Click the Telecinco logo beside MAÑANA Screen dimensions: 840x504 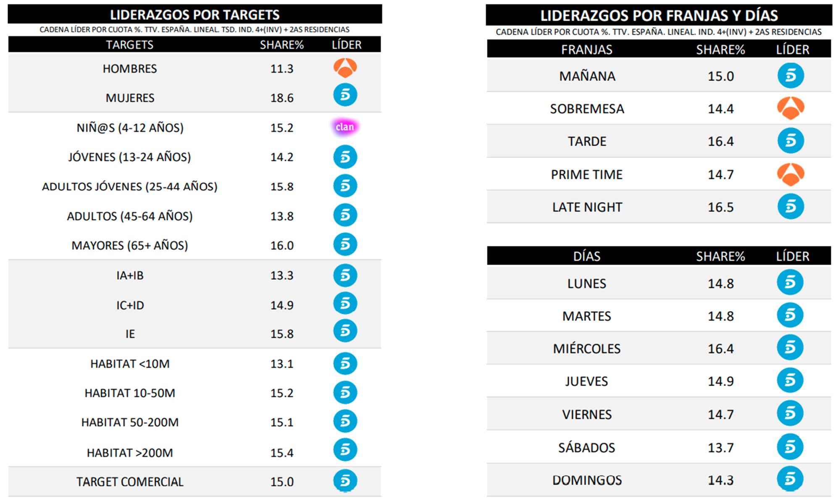pyautogui.click(x=790, y=76)
